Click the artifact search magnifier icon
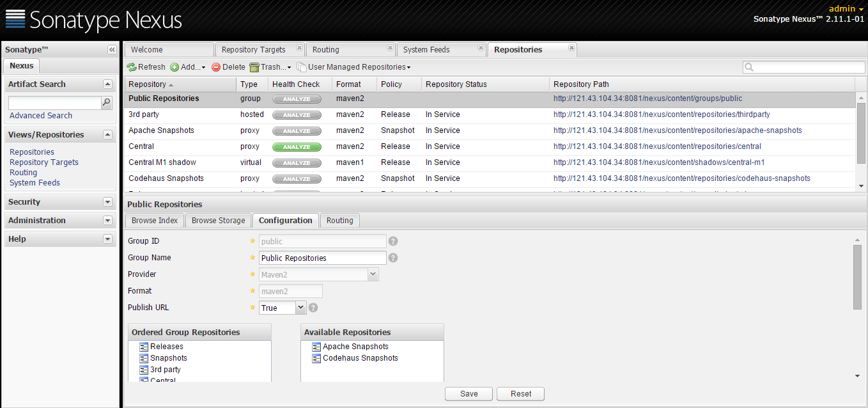The height and width of the screenshot is (408, 868). 107,102
